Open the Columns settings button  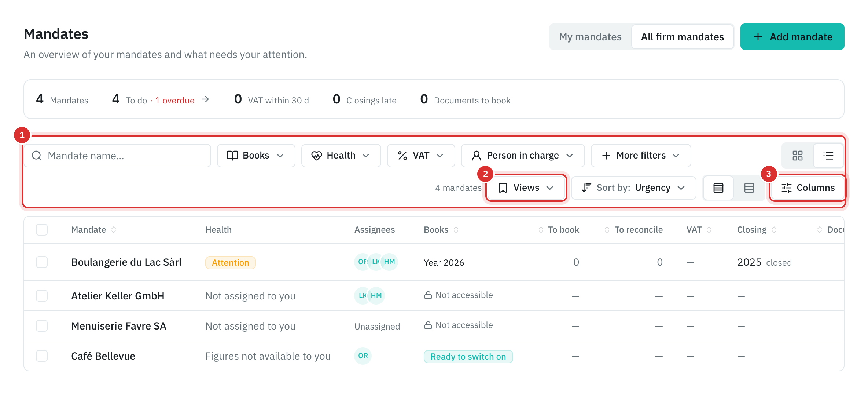coord(808,188)
